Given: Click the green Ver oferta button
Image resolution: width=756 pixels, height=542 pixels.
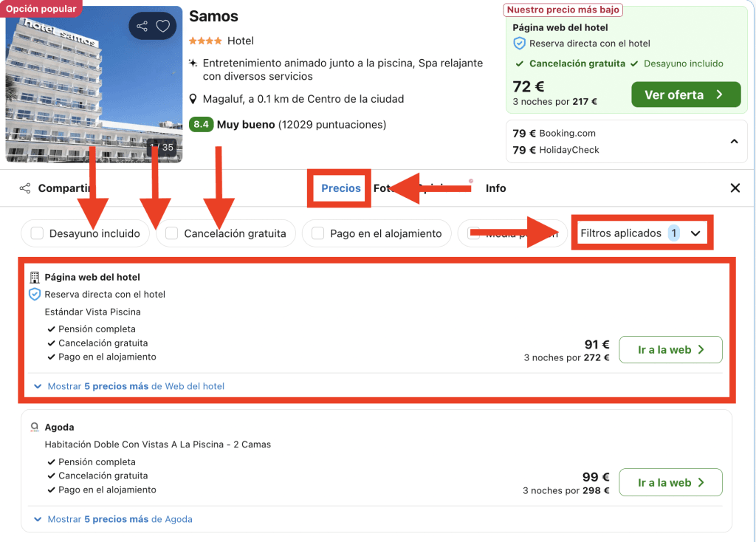Looking at the screenshot, I should tap(685, 95).
